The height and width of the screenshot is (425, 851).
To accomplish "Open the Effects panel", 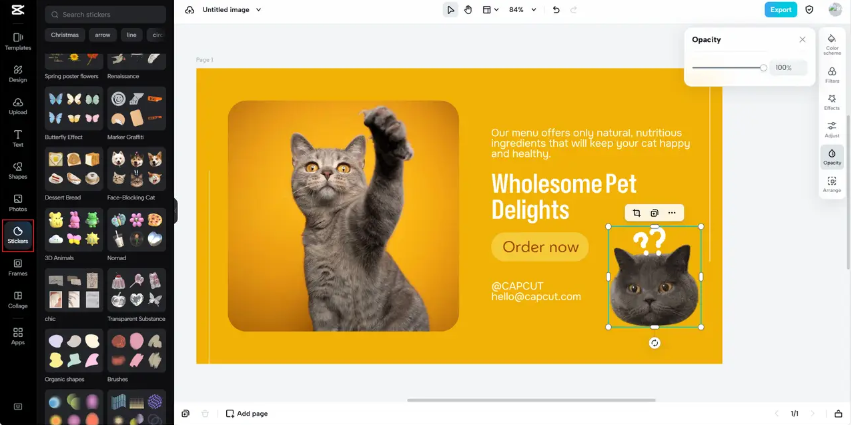I will (x=832, y=102).
